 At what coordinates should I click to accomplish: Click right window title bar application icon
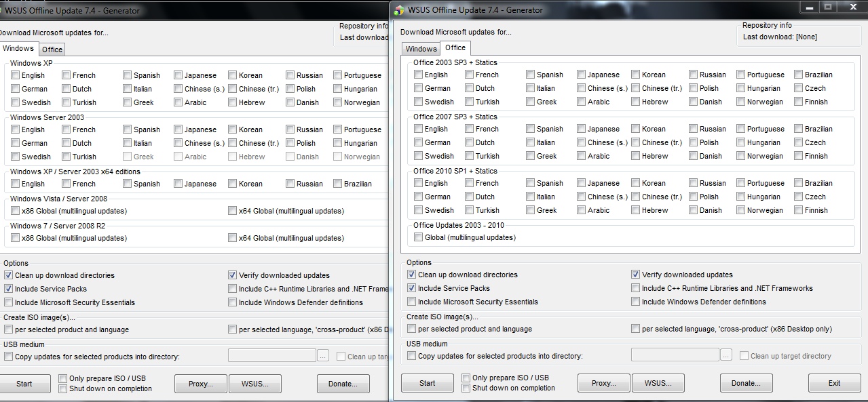[x=399, y=10]
